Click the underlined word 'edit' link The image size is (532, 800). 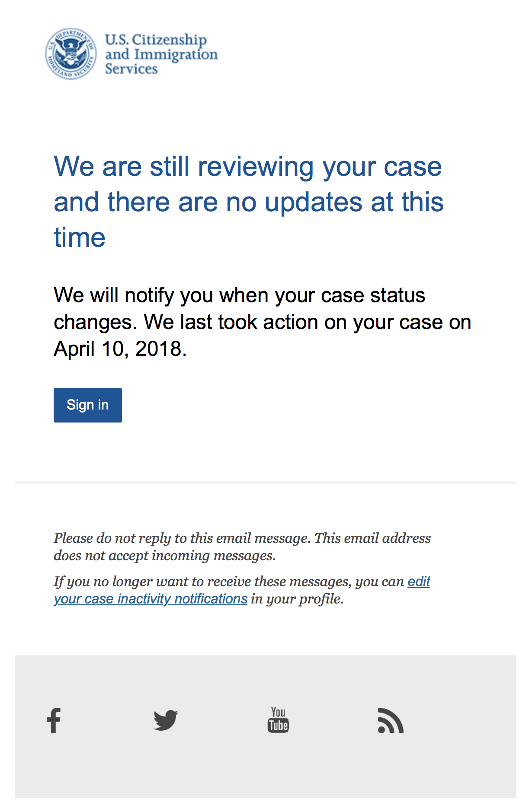pyautogui.click(x=419, y=581)
